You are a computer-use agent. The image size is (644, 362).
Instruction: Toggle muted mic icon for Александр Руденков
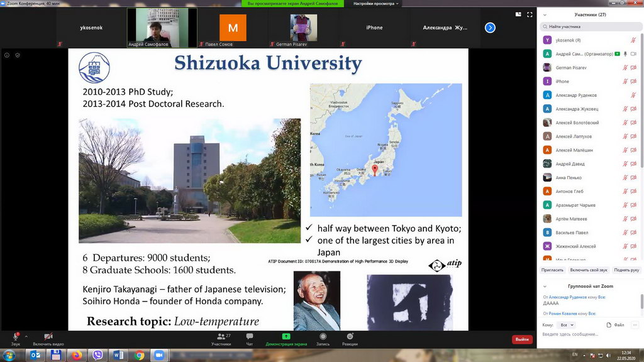[x=633, y=96]
